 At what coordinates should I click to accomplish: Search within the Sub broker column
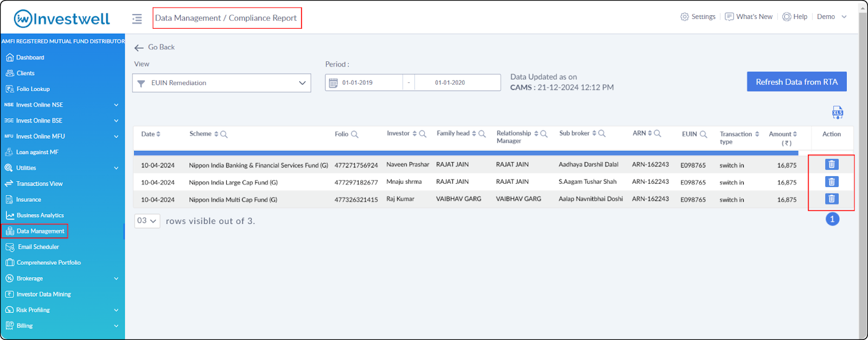[602, 134]
